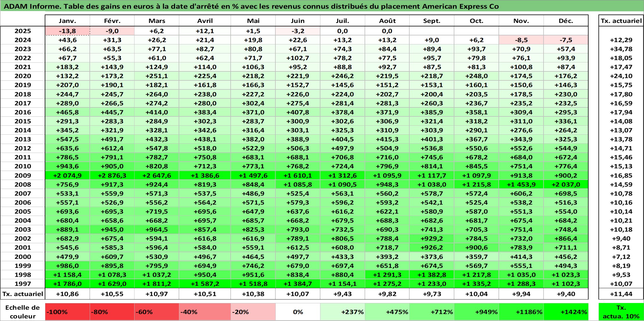The width and height of the screenshot is (644, 321).
Task: Select the Juin column header
Action: coord(298,21)
